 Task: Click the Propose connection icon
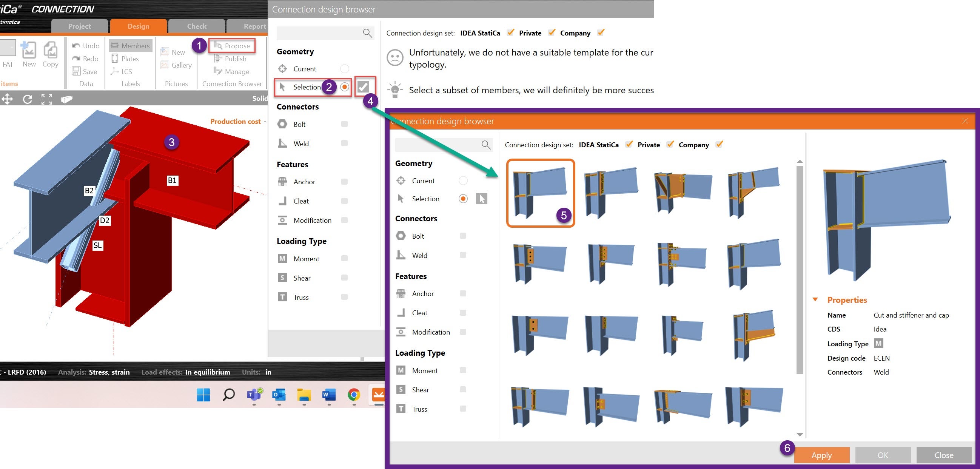click(218, 46)
